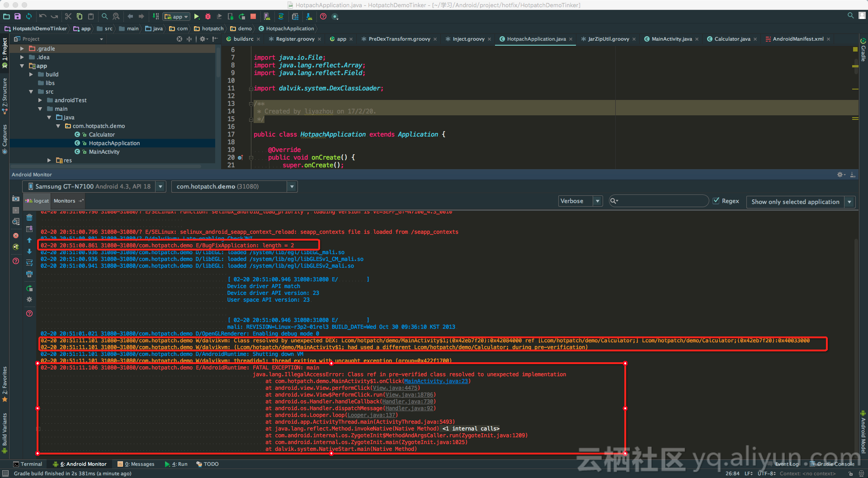The image size is (868, 478).
Task: Switch to the Inject.groovy tab
Action: click(x=468, y=39)
